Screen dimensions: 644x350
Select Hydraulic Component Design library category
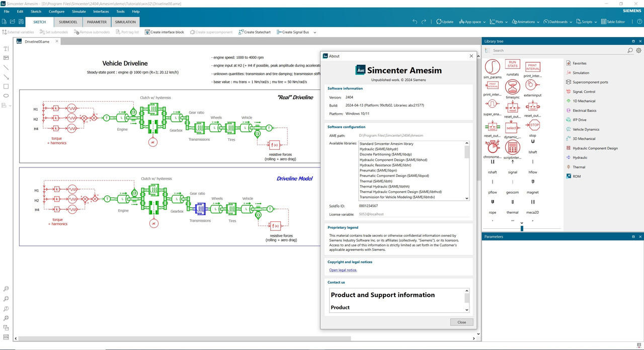coord(595,148)
